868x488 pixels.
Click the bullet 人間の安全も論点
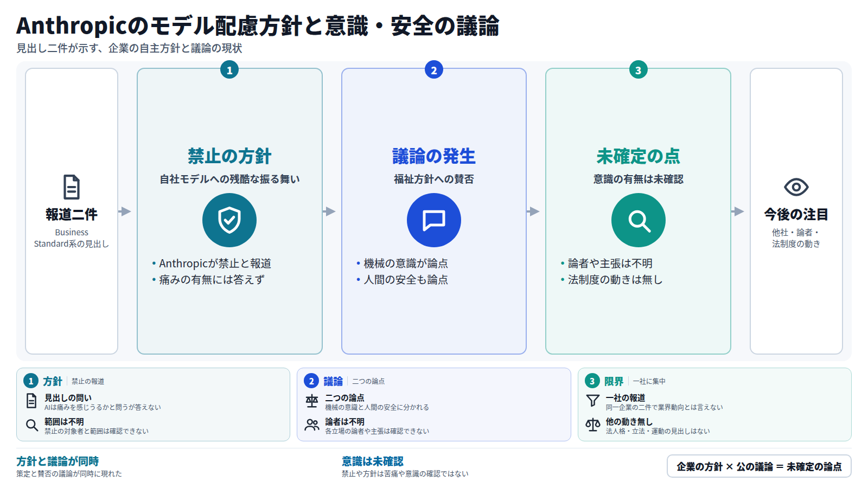(x=406, y=280)
